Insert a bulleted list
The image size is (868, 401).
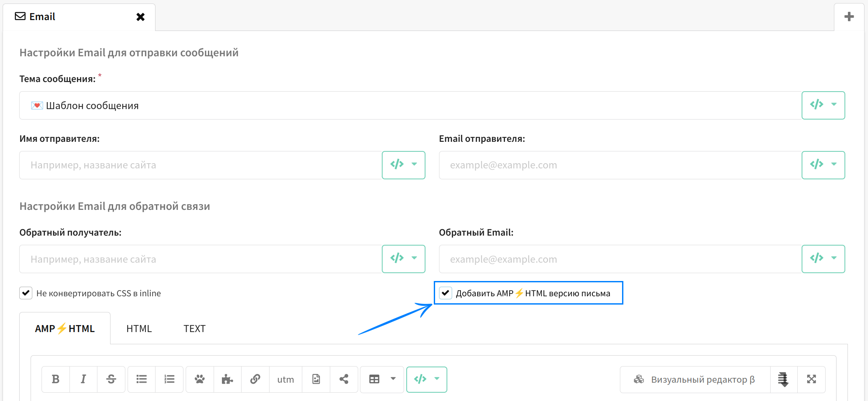pyautogui.click(x=142, y=379)
